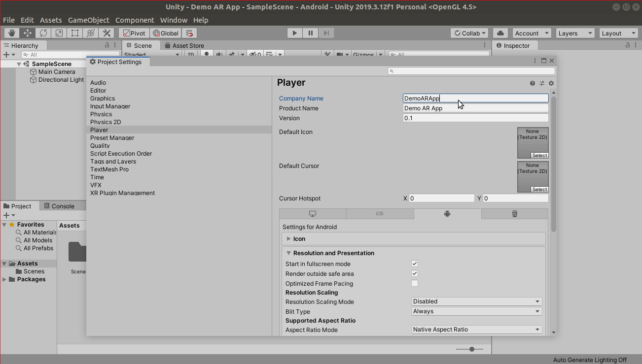
Task: Click the cloud services icon
Action: [500, 33]
